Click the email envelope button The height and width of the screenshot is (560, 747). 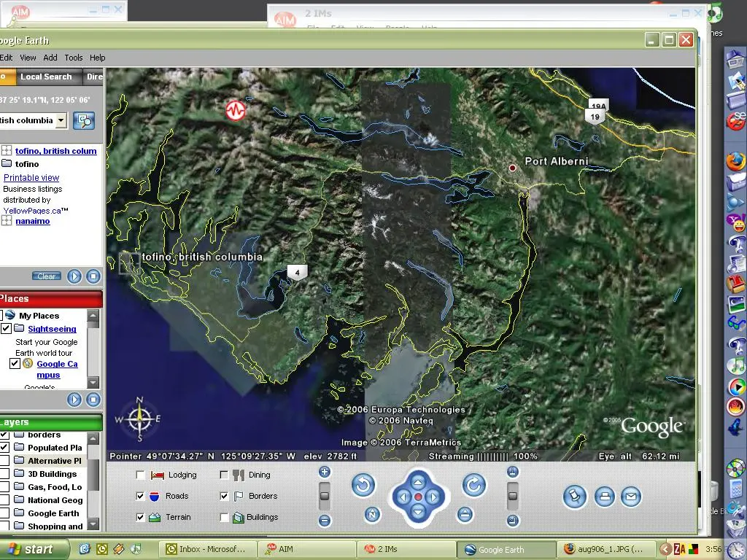[631, 497]
